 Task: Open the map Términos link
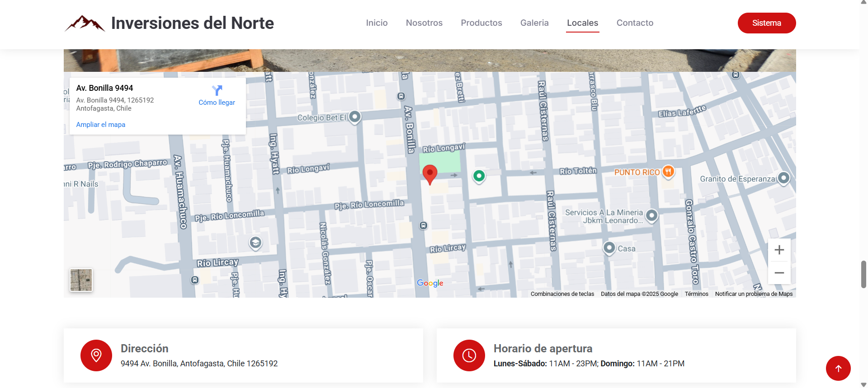(x=696, y=294)
